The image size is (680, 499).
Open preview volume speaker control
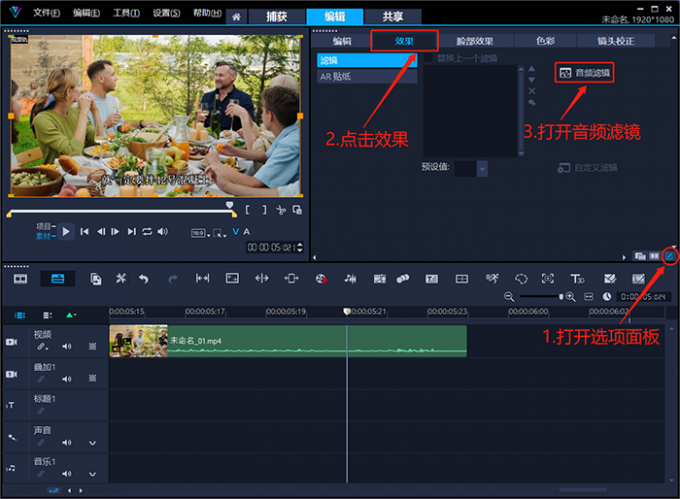click(162, 232)
